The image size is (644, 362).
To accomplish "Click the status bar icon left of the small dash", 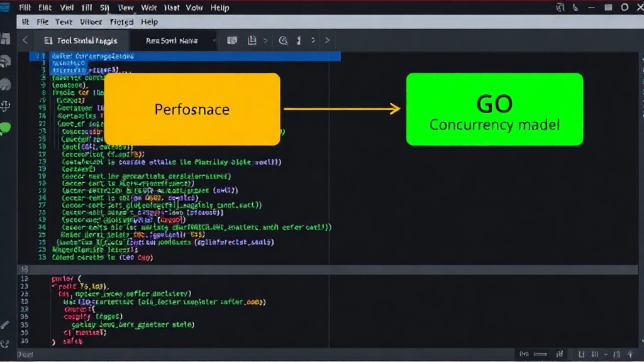I will (595, 354).
